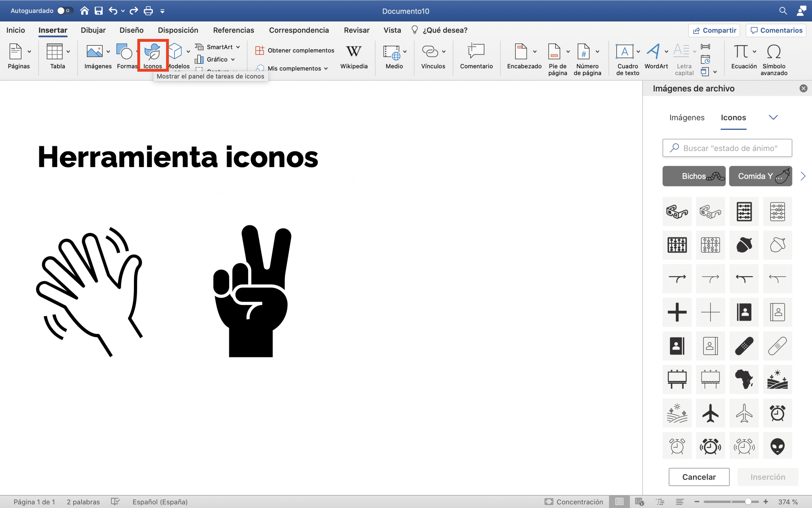The height and width of the screenshot is (508, 812).
Task: Expand the Encabezado dropdown
Action: 535,51
